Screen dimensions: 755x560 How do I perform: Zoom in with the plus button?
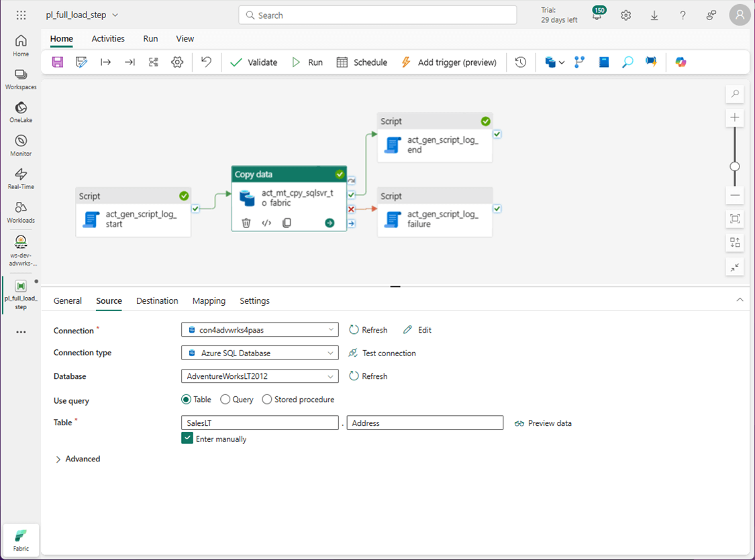(x=735, y=117)
